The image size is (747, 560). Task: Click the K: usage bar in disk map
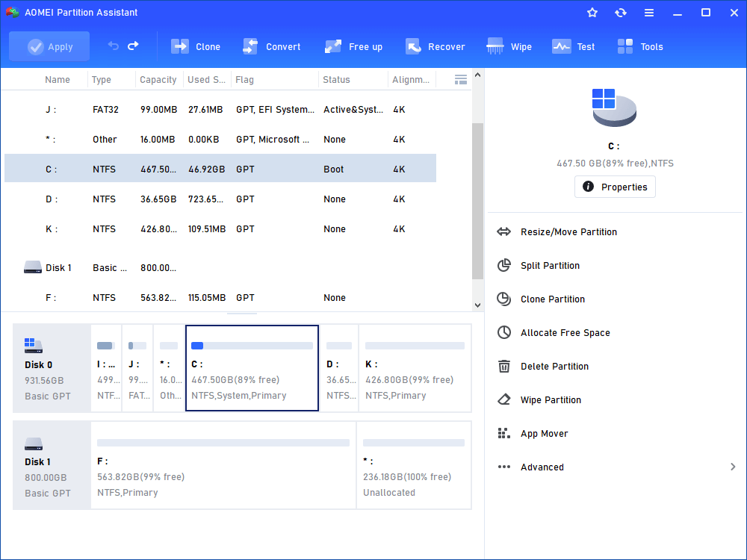coord(415,346)
